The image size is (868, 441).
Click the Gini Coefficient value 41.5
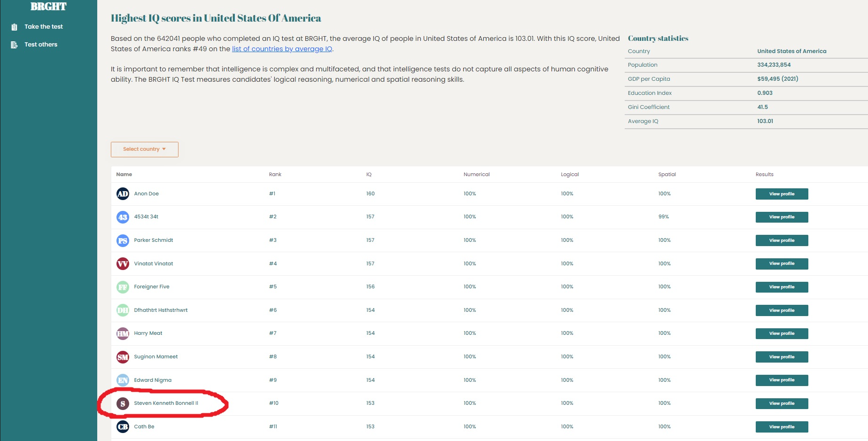[x=762, y=107]
